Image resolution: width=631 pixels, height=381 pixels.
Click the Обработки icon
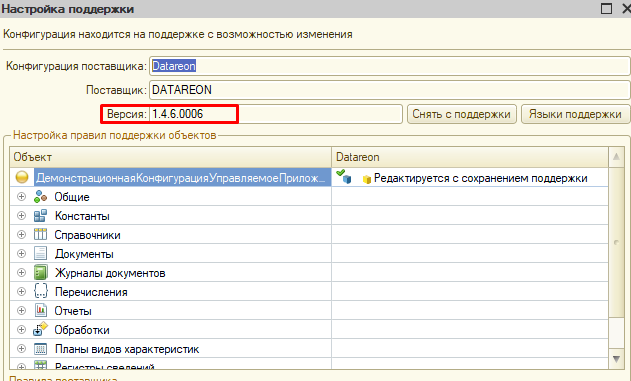[x=40, y=329]
